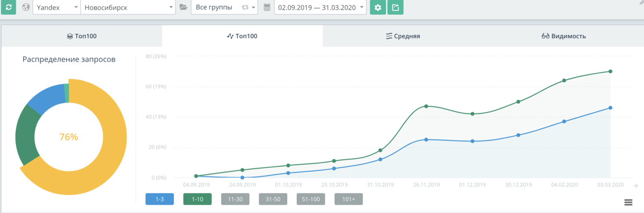644x213 pixels.
Task: Open settings with the gear icon
Action: 378,7
